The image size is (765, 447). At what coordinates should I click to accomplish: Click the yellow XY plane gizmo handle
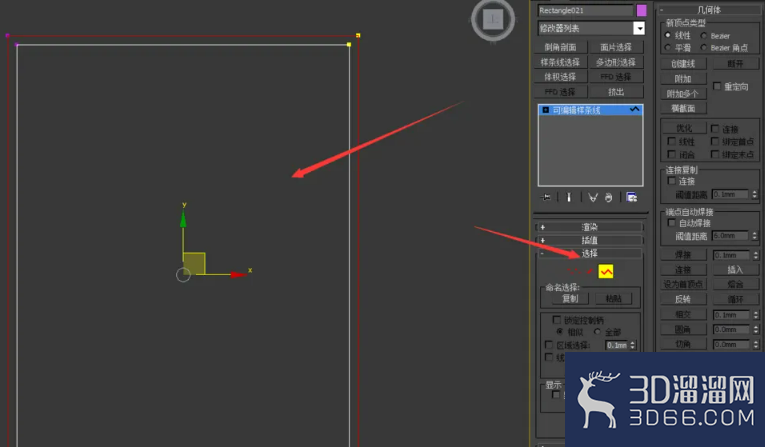click(194, 263)
